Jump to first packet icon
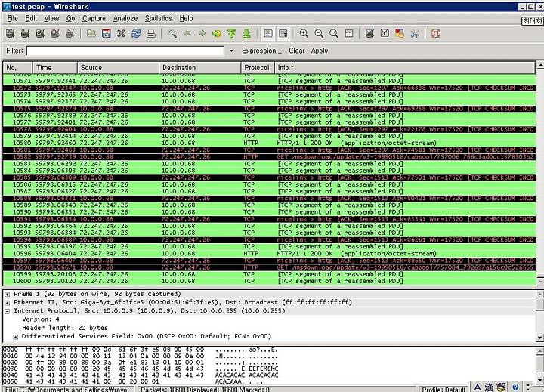This screenshot has width=544, height=392. [x=232, y=34]
